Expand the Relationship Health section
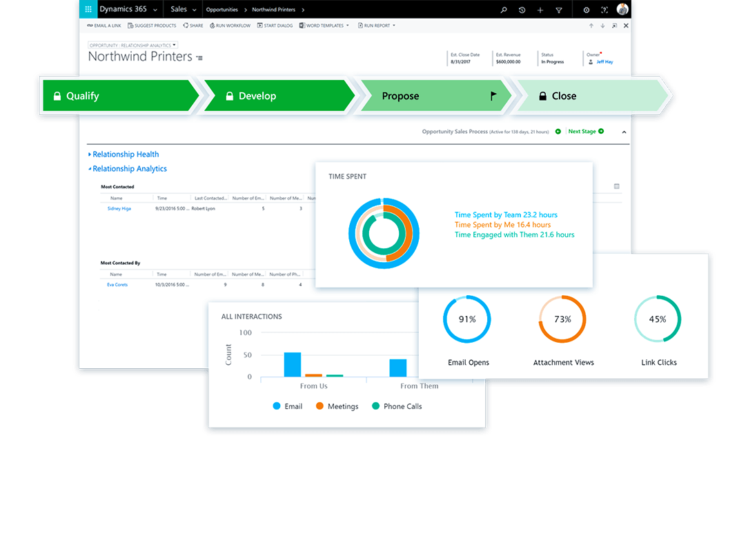Viewport: 748px width, 560px height. pyautogui.click(x=125, y=154)
